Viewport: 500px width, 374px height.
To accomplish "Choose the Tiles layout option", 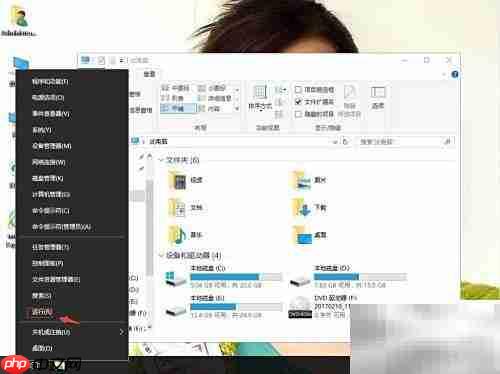I will [177, 108].
